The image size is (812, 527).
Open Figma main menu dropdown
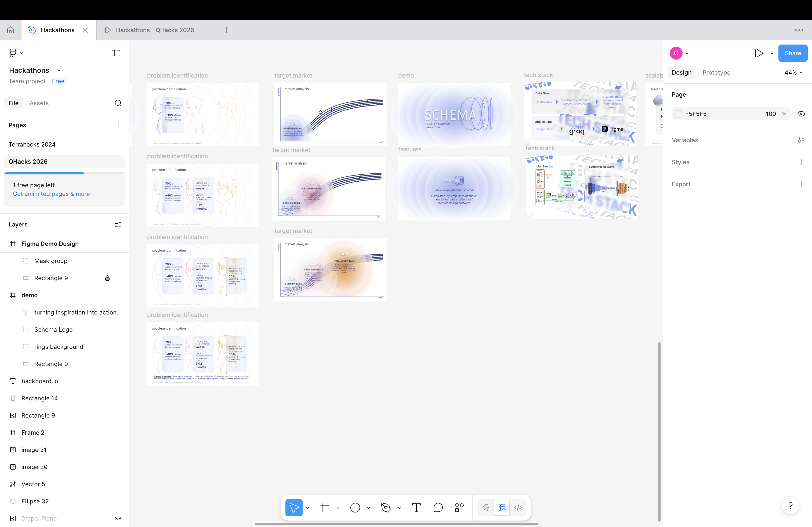click(x=16, y=53)
